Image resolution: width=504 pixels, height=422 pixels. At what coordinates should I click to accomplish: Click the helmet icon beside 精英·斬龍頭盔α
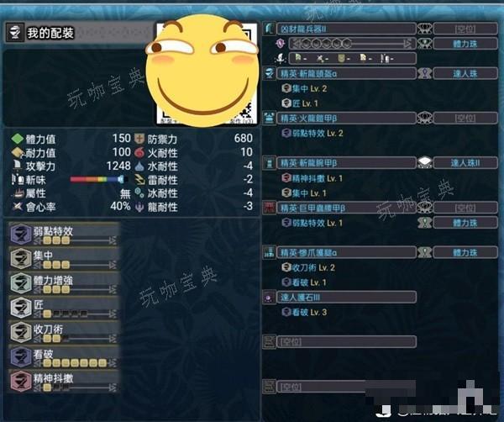coord(269,73)
